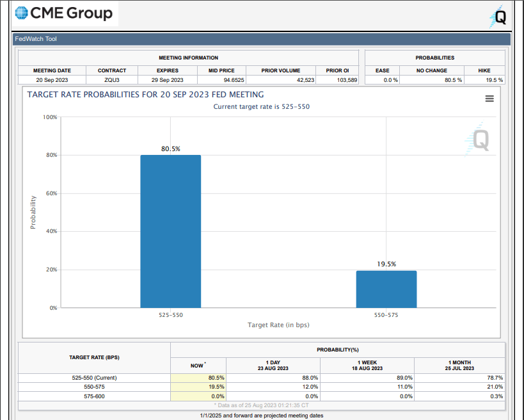
Task: Click the PROBABILITY(%) table header
Action: pos(338,350)
